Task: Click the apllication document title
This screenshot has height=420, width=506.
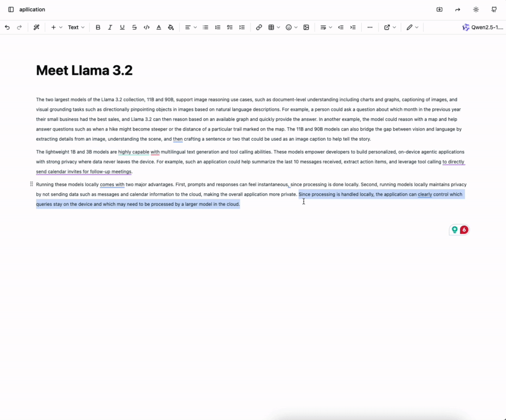Action: point(32,10)
